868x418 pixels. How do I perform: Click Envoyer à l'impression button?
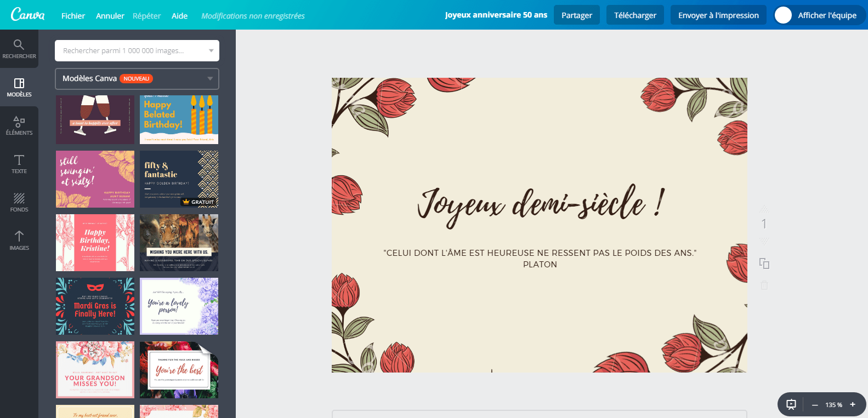point(718,15)
